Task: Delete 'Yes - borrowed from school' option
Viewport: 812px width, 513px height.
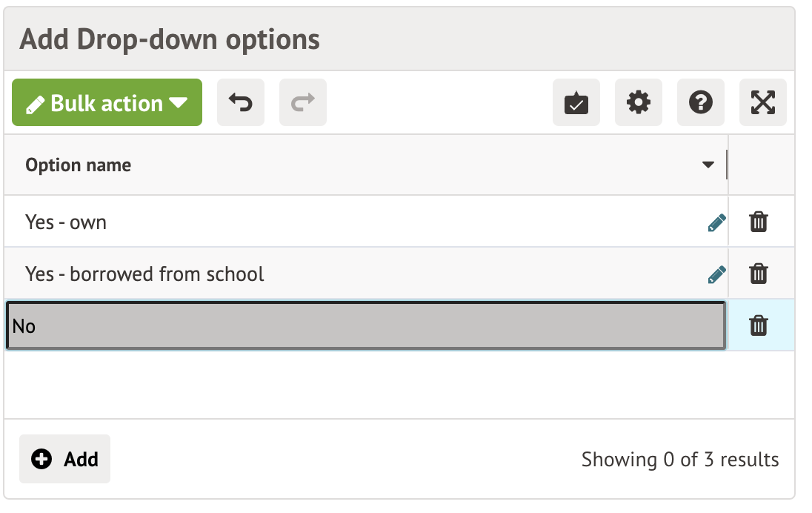Action: click(x=758, y=274)
